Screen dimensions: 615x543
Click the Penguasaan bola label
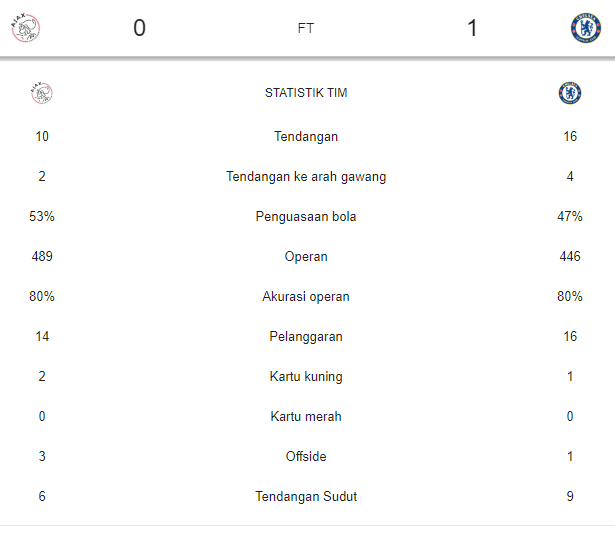306,217
